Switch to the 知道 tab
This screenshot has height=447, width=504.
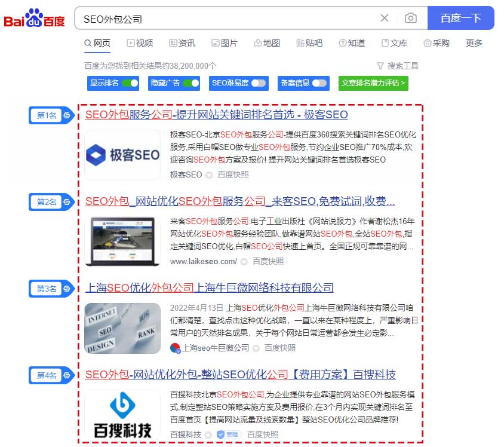(x=352, y=43)
